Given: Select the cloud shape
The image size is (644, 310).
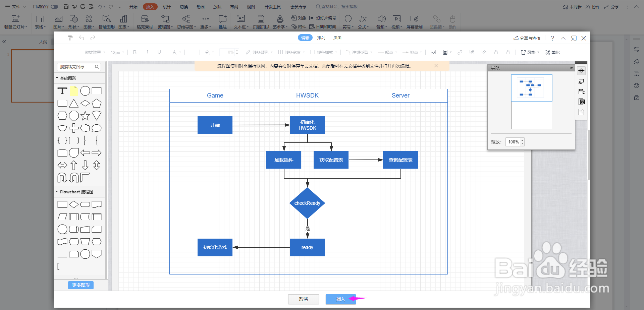Looking at the screenshot, I should click(85, 128).
